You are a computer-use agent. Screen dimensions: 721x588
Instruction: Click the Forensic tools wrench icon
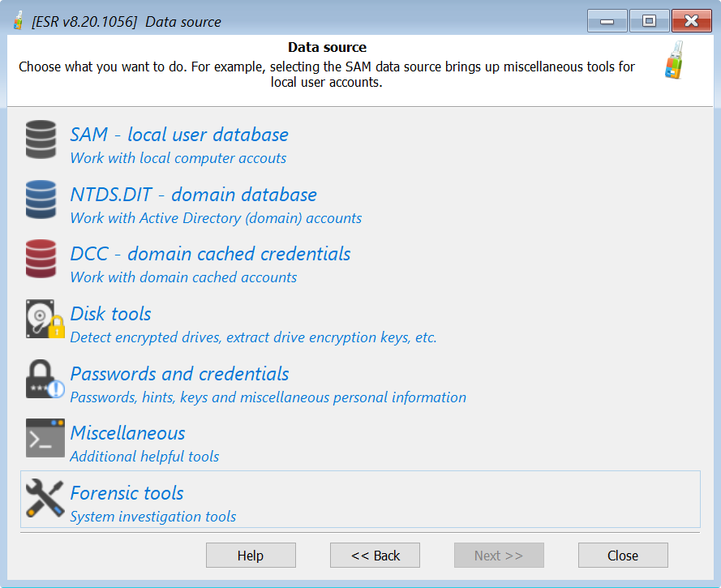[45, 498]
